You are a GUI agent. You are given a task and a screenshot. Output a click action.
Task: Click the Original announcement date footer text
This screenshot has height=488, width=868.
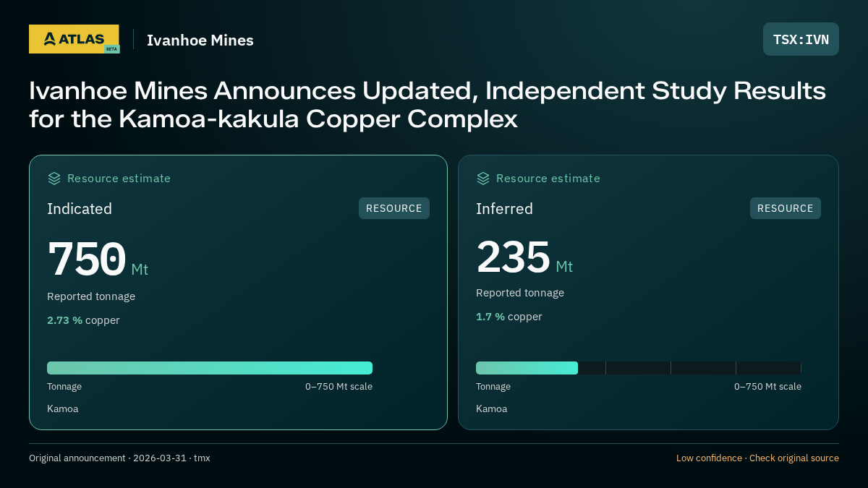coord(119,458)
